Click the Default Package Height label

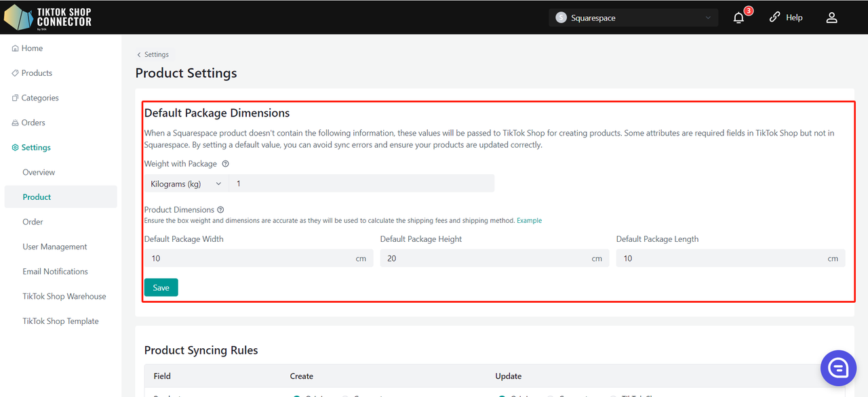(421, 239)
